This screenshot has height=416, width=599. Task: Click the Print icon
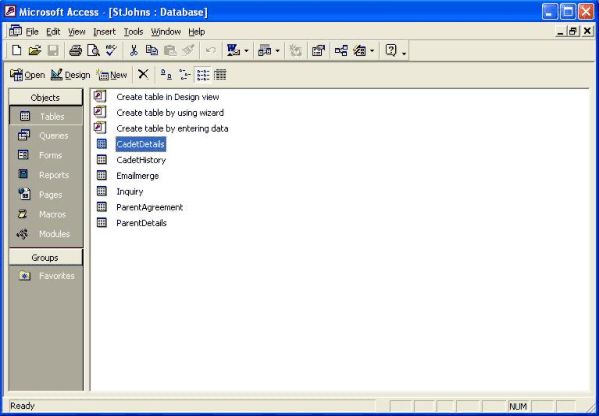pos(75,50)
